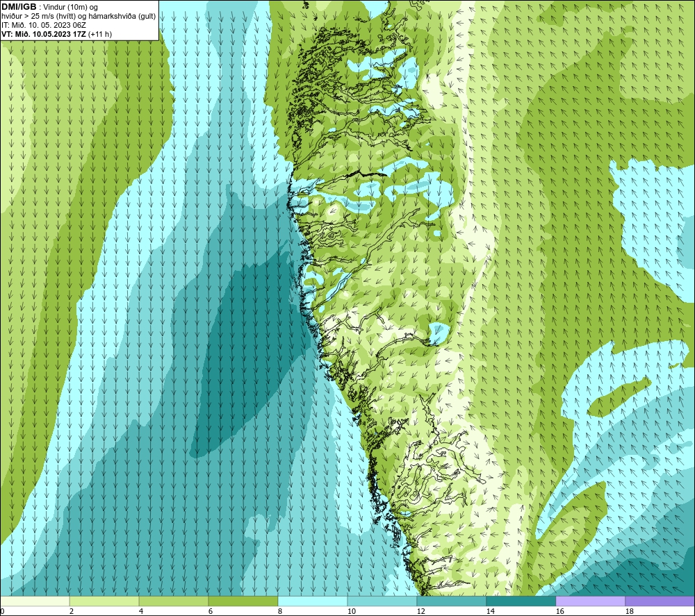The width and height of the screenshot is (695, 616).
Task: Click the legend scale label '10'
Action: [x=352, y=611]
